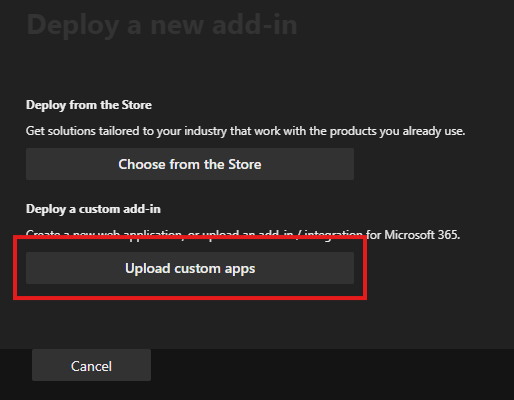Image resolution: width=514 pixels, height=400 pixels.
Task: Click the Choose from the Store button
Action: click(190, 164)
